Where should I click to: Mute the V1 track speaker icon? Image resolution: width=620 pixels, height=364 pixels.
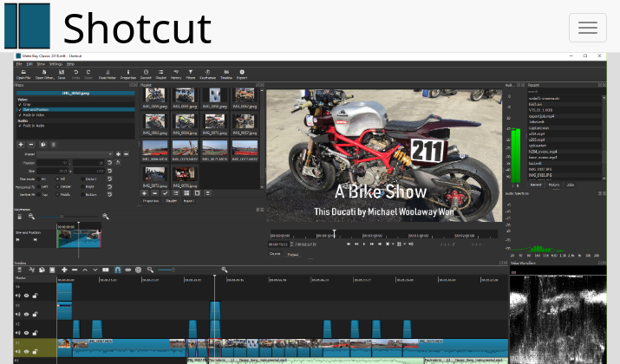[18, 352]
